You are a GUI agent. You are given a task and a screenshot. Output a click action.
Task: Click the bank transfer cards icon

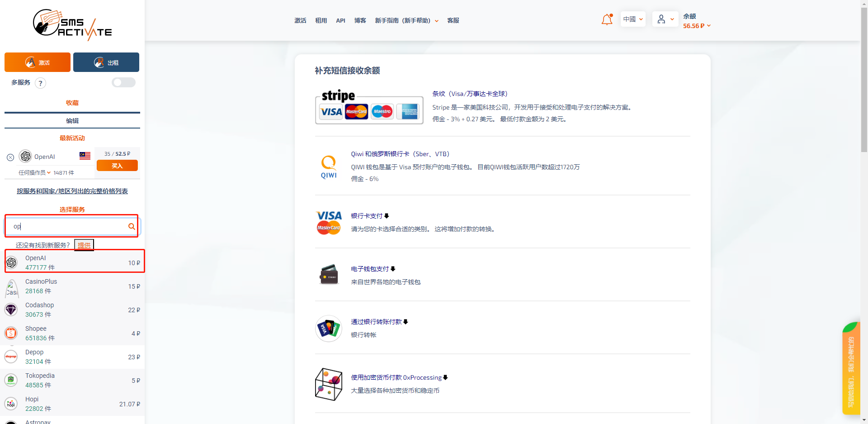(x=329, y=329)
